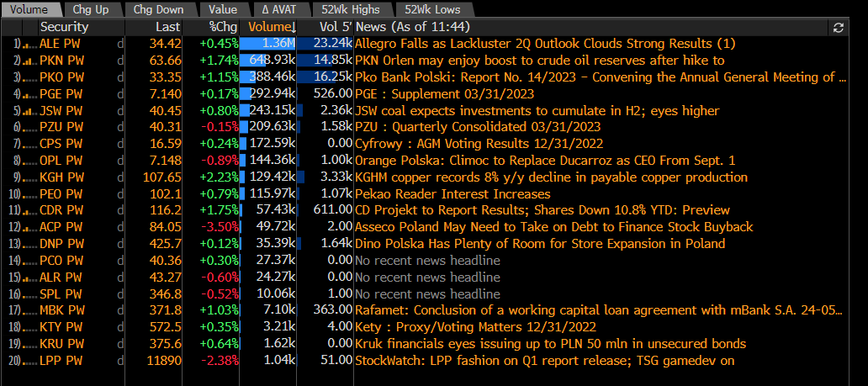
Task: Click the Vol 5' column header
Action: (336, 27)
